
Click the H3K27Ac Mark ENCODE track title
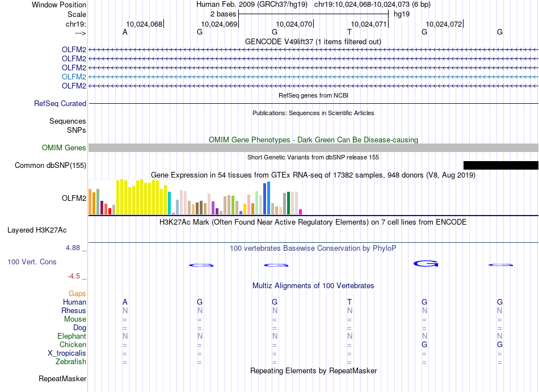(x=313, y=222)
